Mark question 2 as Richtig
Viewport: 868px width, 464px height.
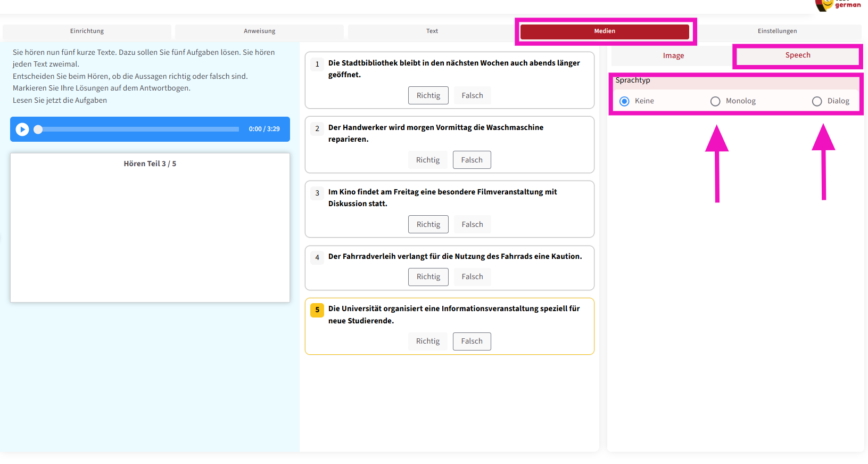pos(428,160)
